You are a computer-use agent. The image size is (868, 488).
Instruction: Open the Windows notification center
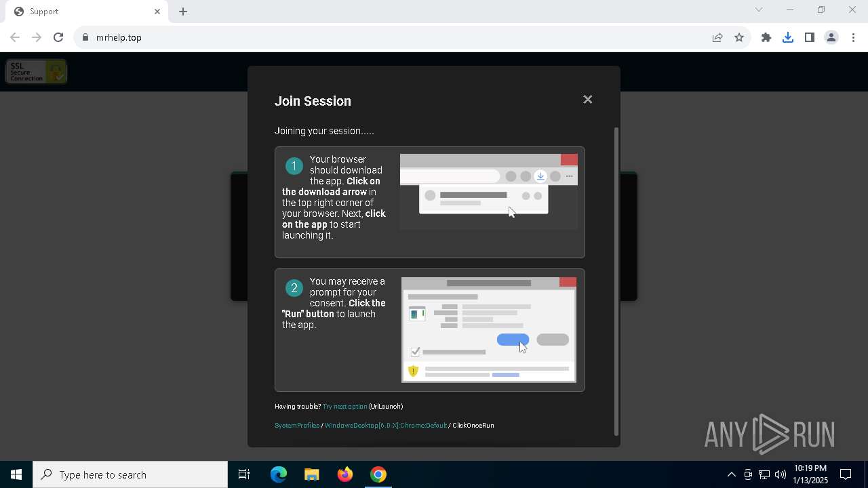tap(846, 474)
